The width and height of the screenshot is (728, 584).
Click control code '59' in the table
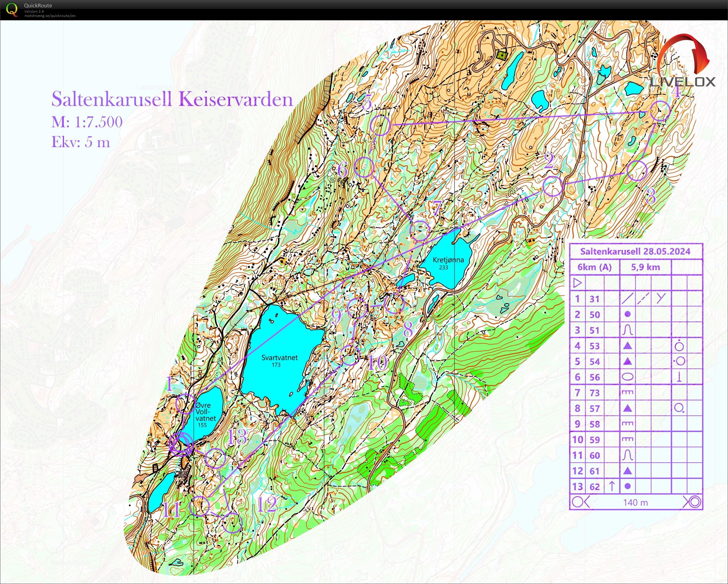(x=595, y=439)
